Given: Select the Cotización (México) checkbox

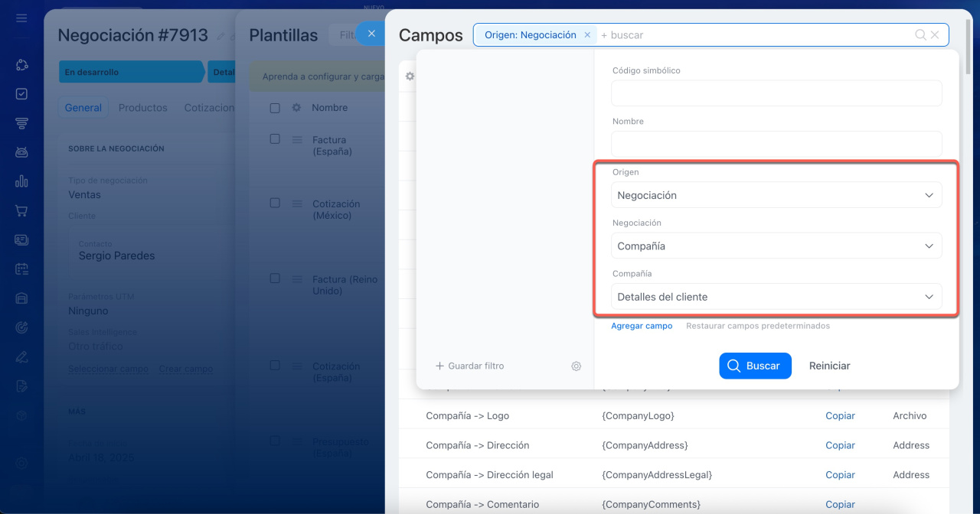Looking at the screenshot, I should click(x=275, y=203).
